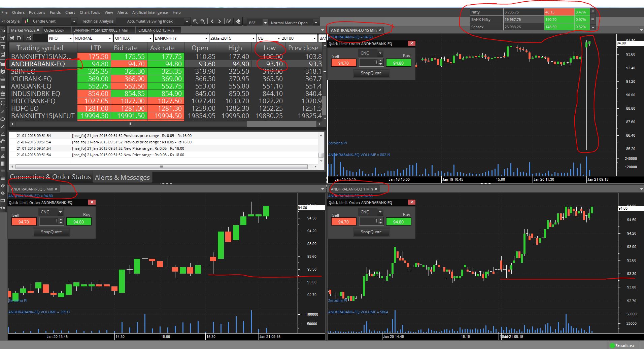Select the wave squiggle tool in sidebar
Screen dimensions: 644x349
coord(3,208)
